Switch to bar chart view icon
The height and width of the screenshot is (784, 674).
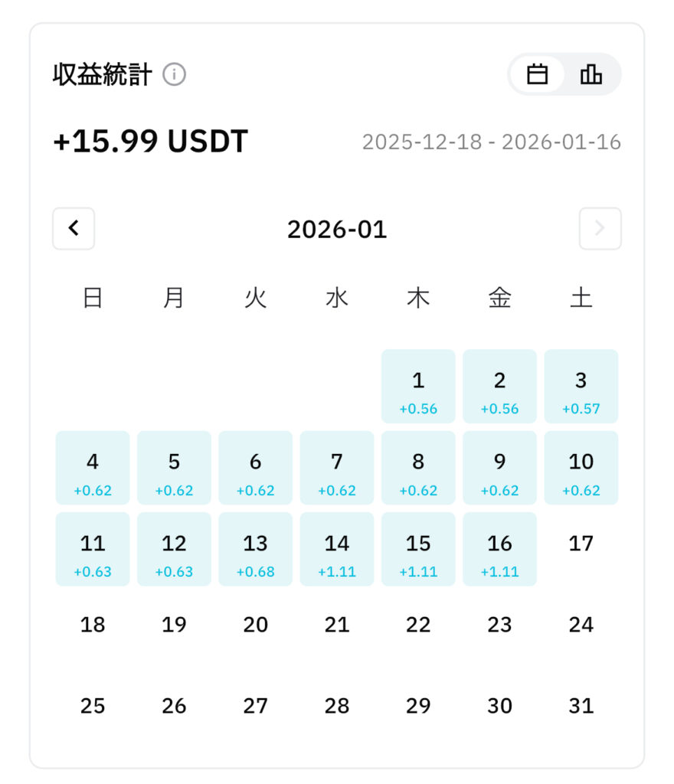pyautogui.click(x=591, y=74)
